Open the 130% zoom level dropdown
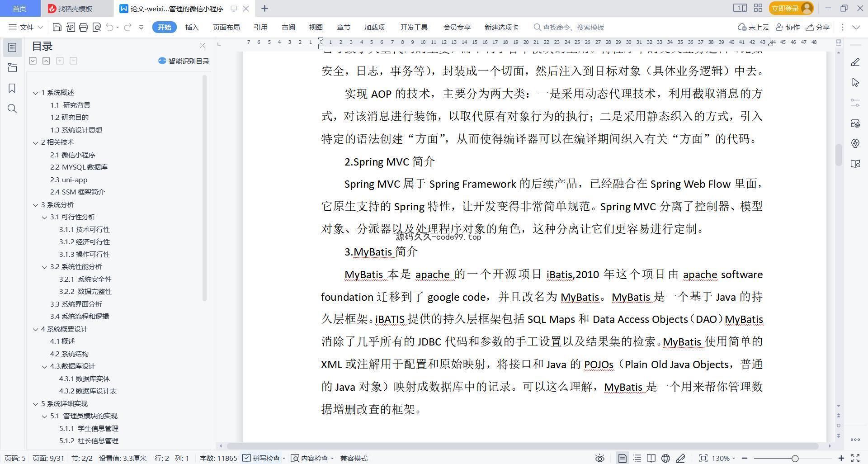The width and height of the screenshot is (868, 464). (723, 458)
